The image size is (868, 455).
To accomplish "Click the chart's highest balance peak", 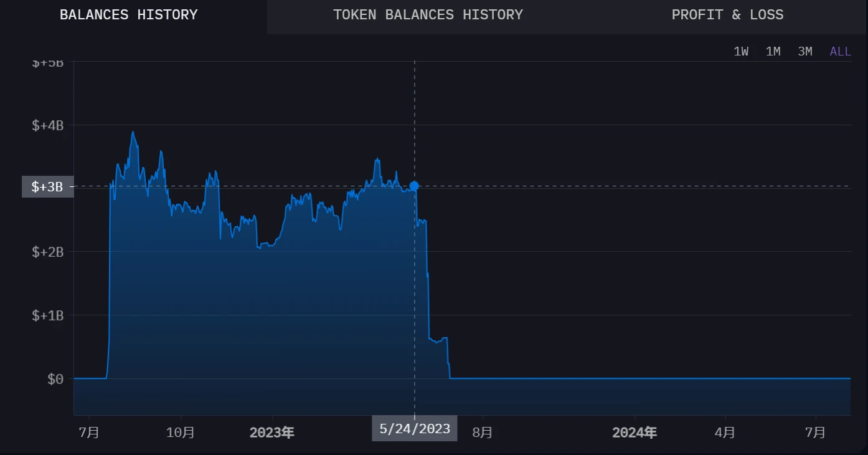I will coord(133,132).
